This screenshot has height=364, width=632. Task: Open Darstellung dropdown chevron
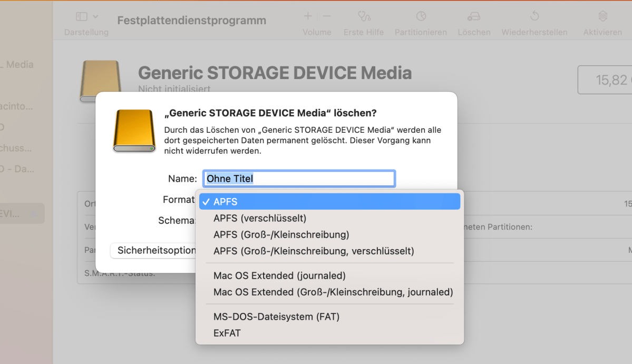click(x=95, y=16)
